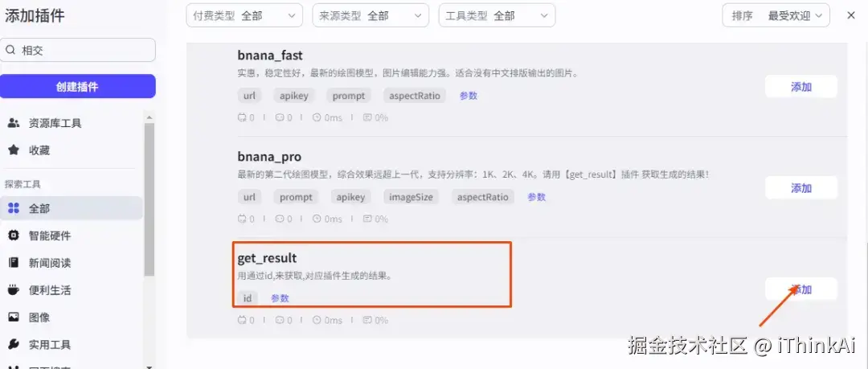Click 参数 link under bnana_fast

(469, 96)
